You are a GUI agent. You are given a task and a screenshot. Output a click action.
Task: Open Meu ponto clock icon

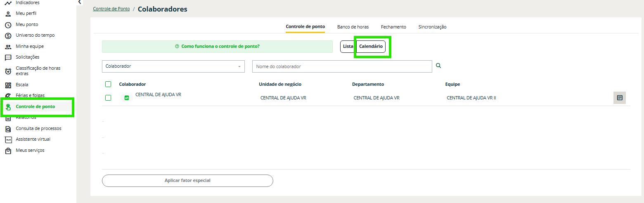coord(8,25)
